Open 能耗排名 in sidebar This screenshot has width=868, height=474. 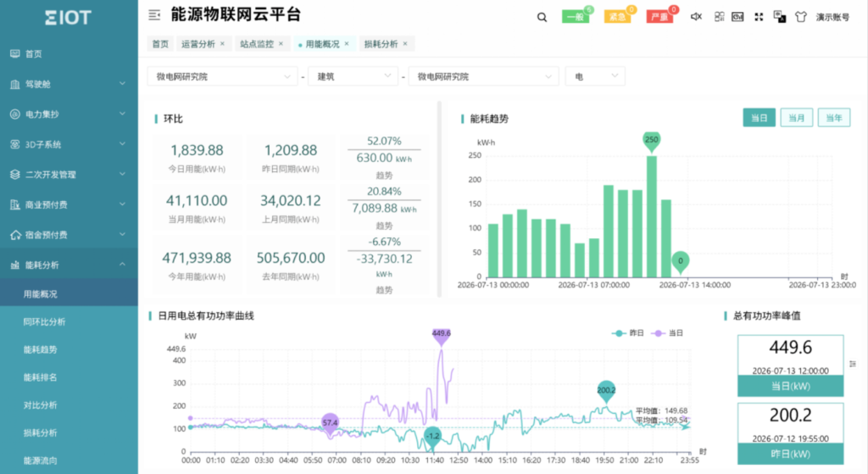coord(41,377)
